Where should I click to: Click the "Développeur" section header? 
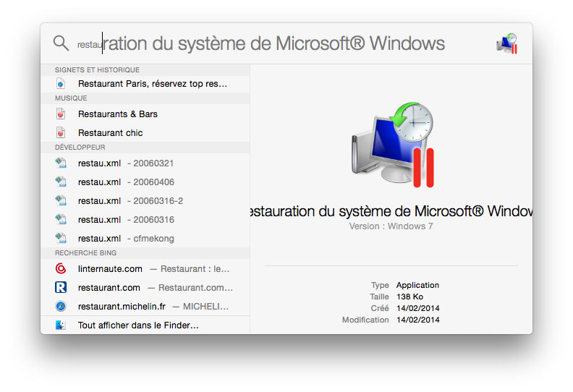pos(80,148)
